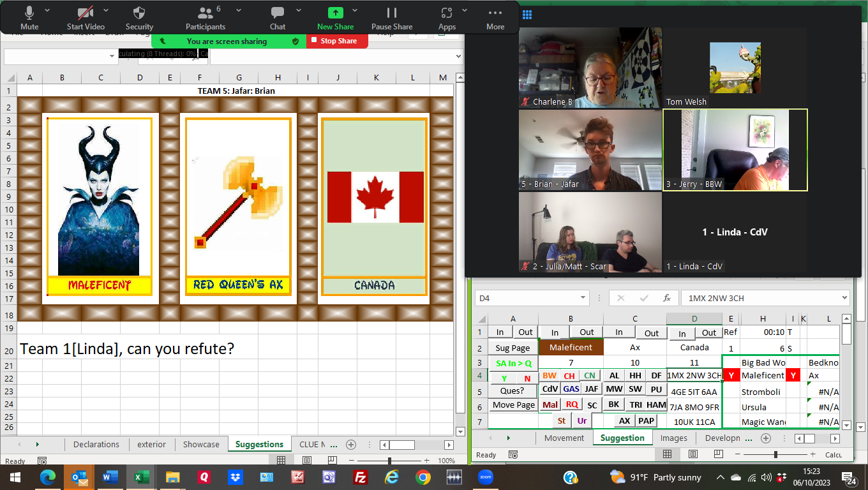The width and height of the screenshot is (868, 490).
Task: Expand the caret beside New Share
Action: click(355, 11)
